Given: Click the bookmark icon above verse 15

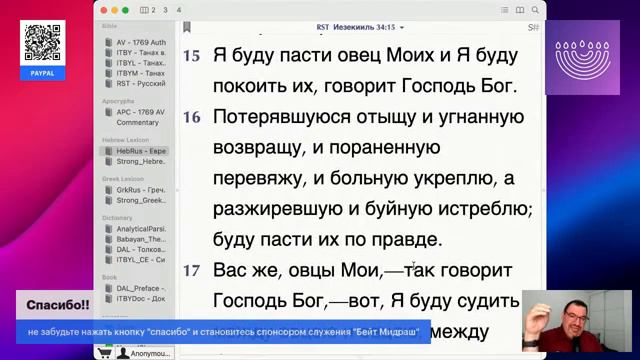Looking at the screenshot, I should (x=187, y=27).
